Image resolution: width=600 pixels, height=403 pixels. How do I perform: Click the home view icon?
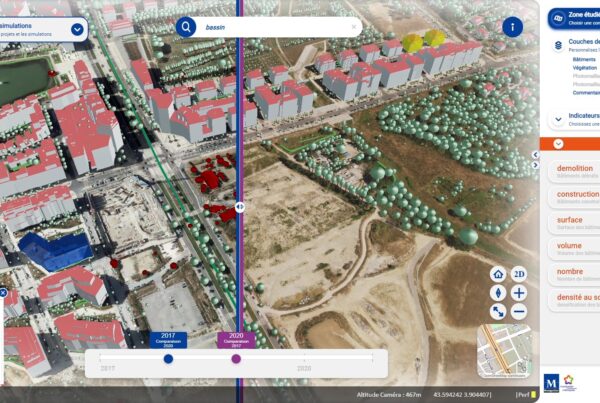click(x=498, y=274)
